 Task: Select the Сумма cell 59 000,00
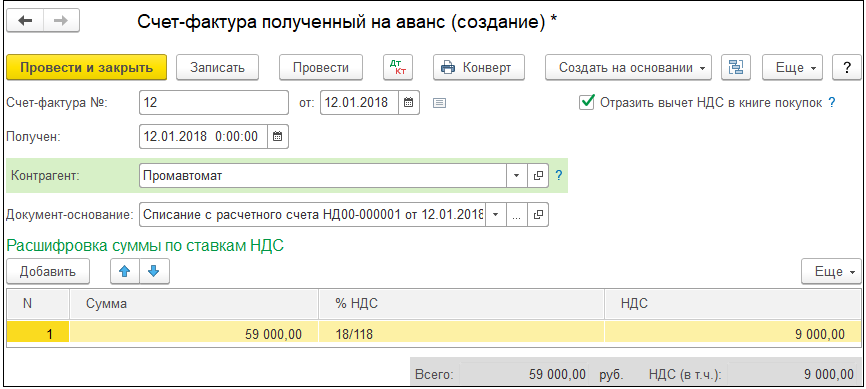(x=194, y=334)
